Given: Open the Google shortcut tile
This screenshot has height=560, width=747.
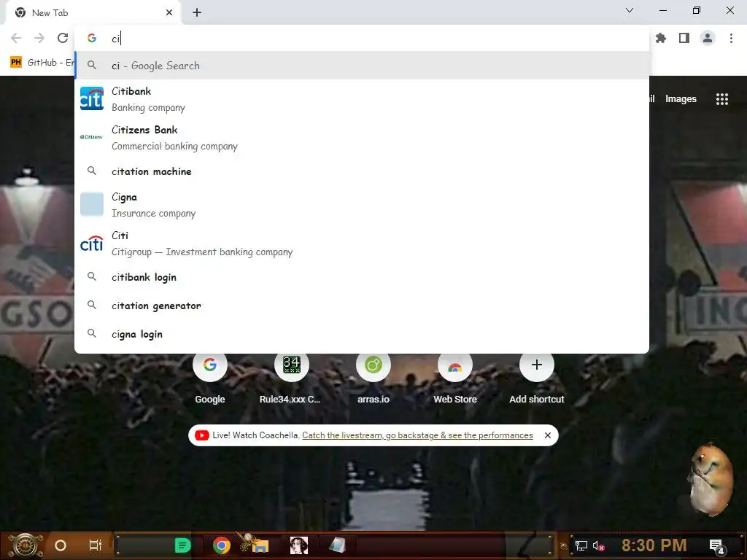Looking at the screenshot, I should [209, 378].
